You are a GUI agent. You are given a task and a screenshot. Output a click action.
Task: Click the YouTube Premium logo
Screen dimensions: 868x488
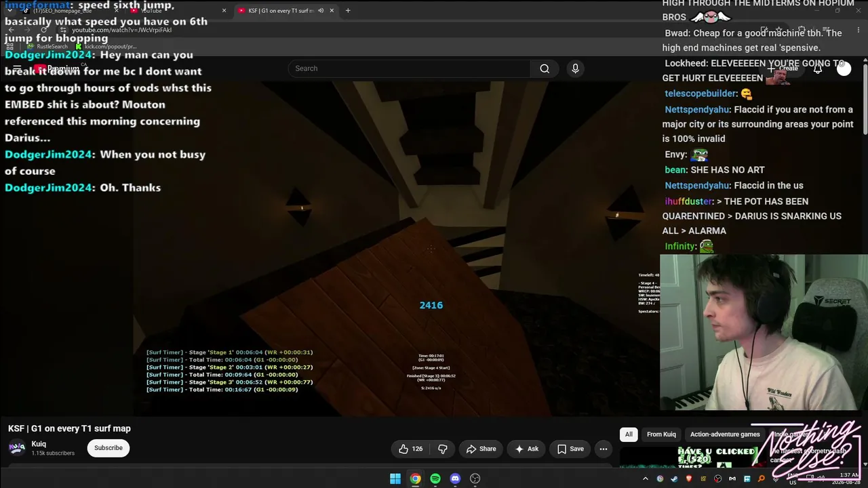point(57,68)
